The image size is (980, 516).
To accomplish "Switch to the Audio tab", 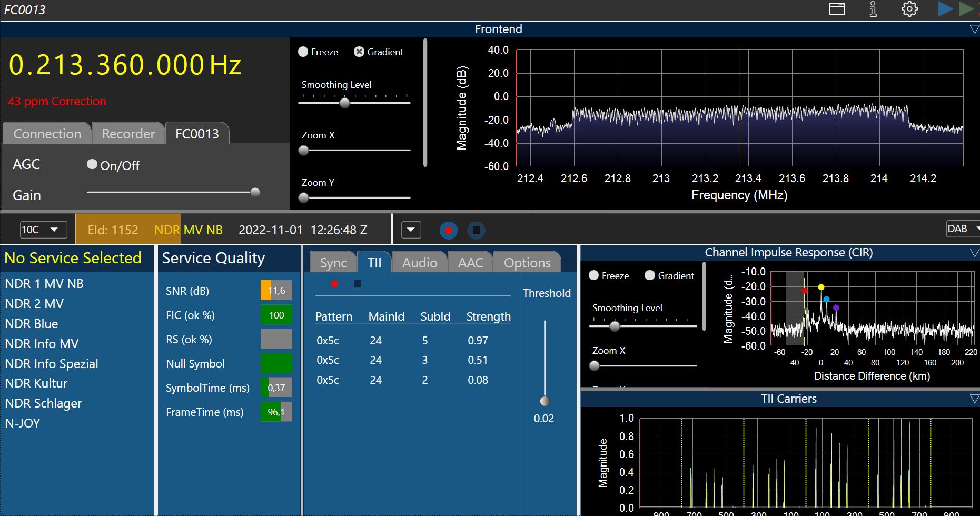I will (x=419, y=262).
